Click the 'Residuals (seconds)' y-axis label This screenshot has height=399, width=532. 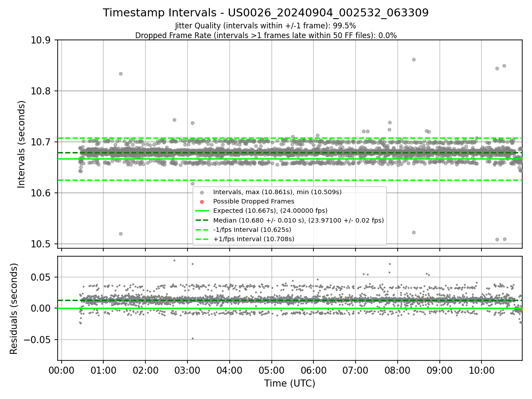click(14, 309)
